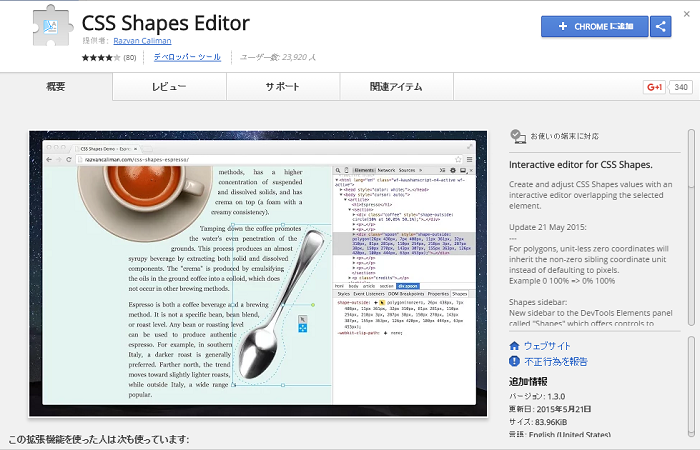Click the G+1 button

click(x=654, y=87)
